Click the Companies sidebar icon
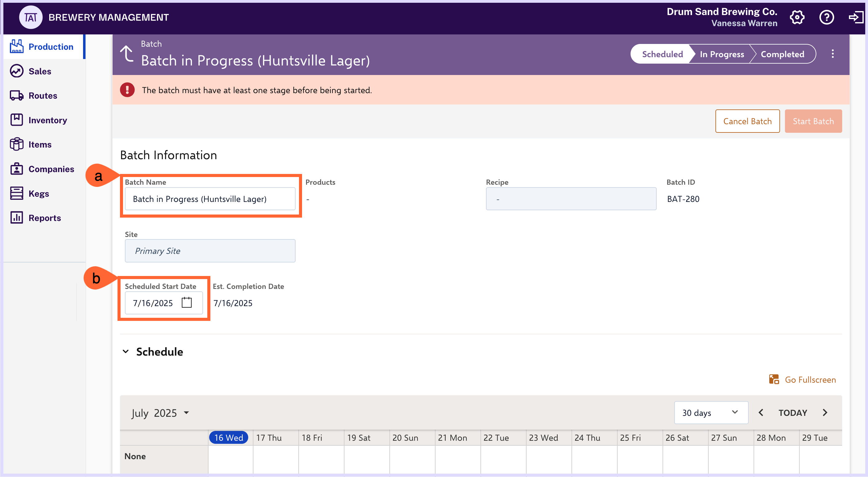 pyautogui.click(x=17, y=169)
